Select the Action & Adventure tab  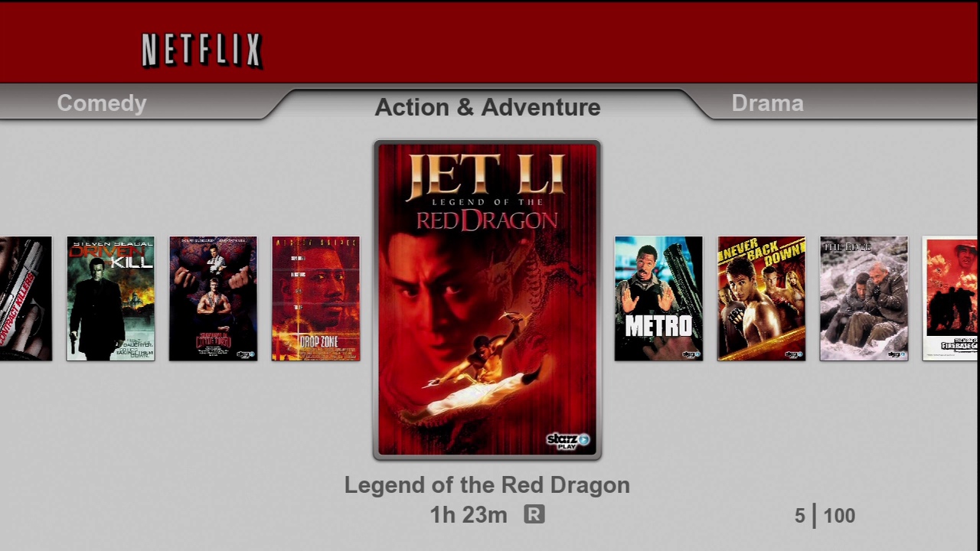(488, 107)
